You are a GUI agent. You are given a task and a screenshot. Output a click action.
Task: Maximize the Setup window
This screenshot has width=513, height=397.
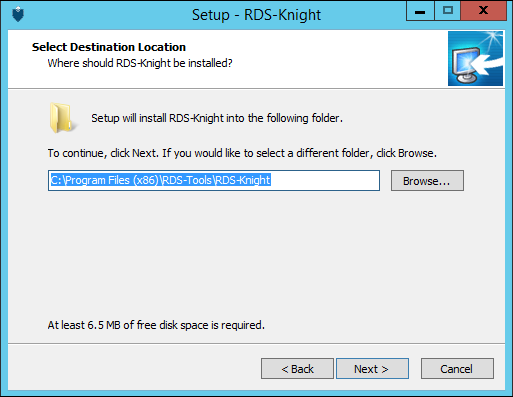[x=447, y=11]
